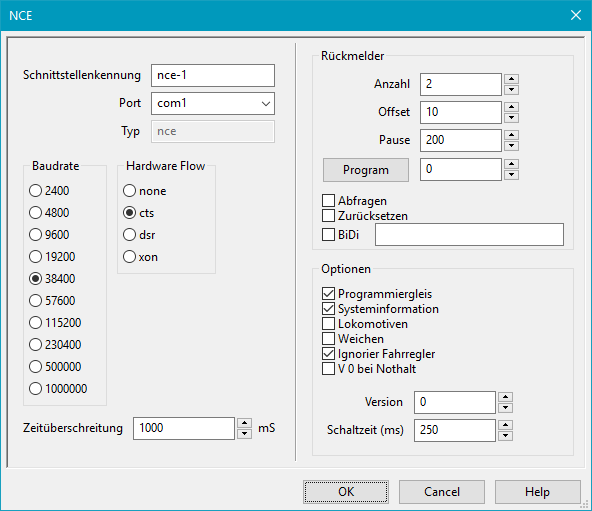Increase the Anzahl value with up arrow
The image size is (592, 511).
pyautogui.click(x=511, y=79)
